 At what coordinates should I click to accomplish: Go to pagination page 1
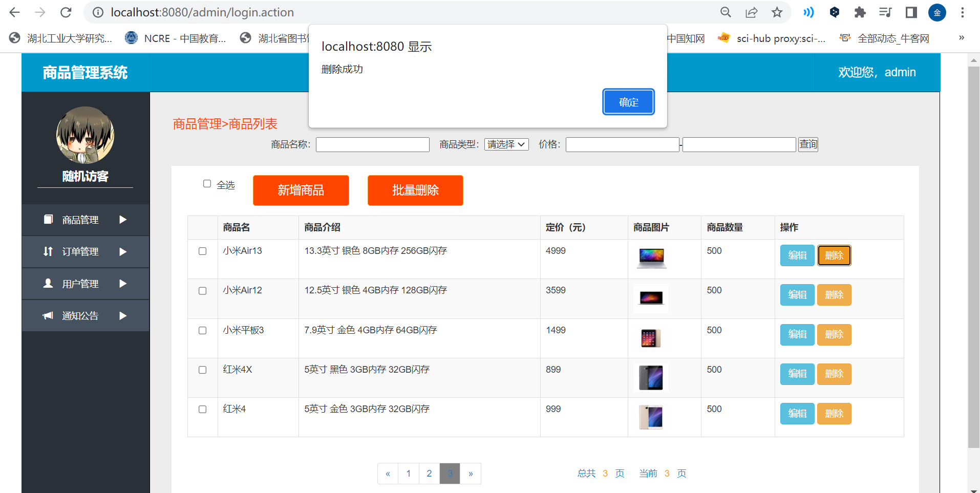pos(409,474)
